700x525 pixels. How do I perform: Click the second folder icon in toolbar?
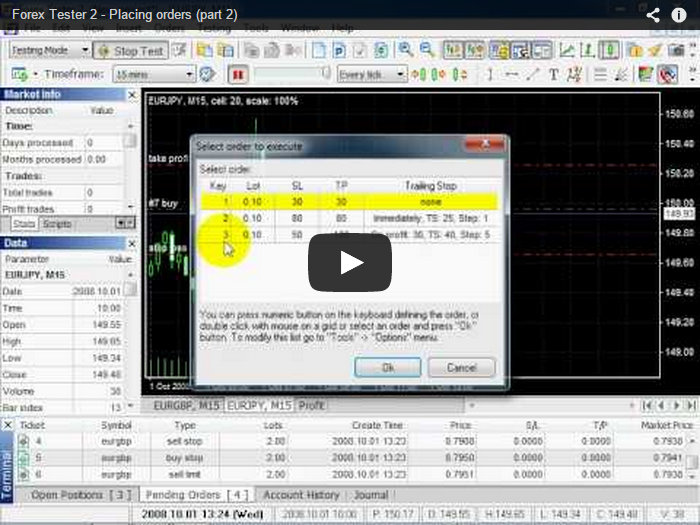[225, 50]
